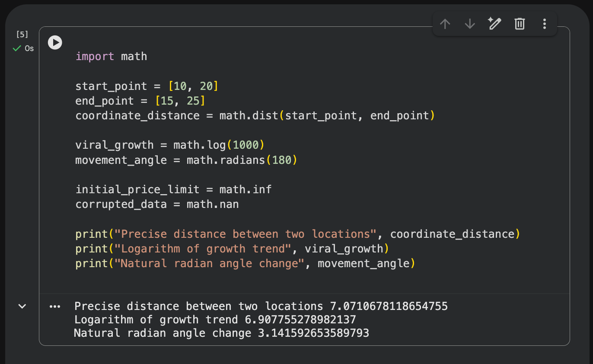Click the 'movement_angle = math.radians(180)' line
This screenshot has width=593, height=364.
[x=186, y=160]
